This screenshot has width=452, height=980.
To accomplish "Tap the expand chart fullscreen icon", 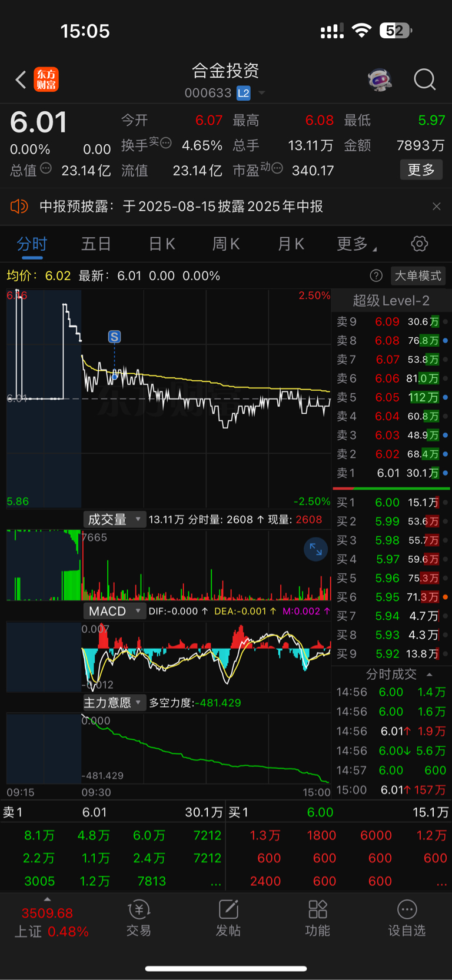I will pos(316,549).
